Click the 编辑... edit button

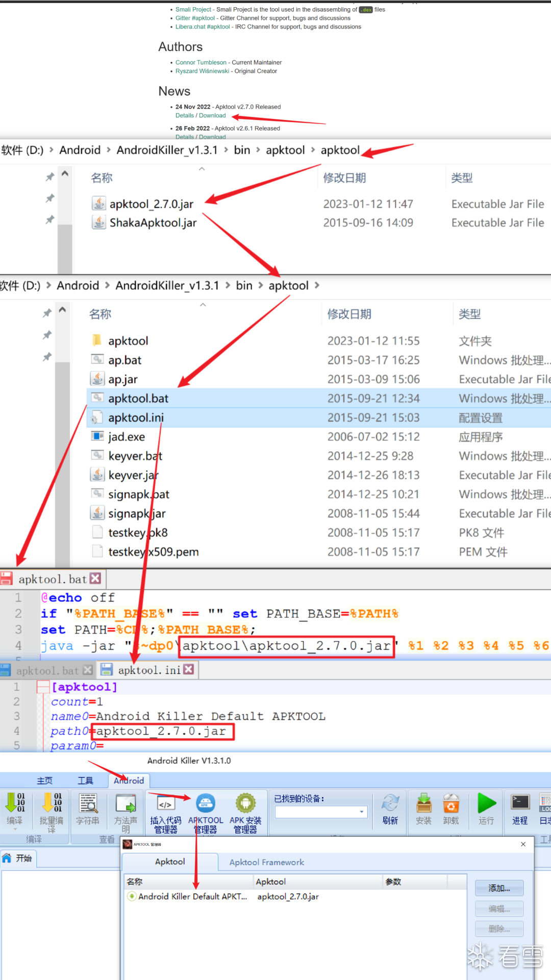[499, 909]
